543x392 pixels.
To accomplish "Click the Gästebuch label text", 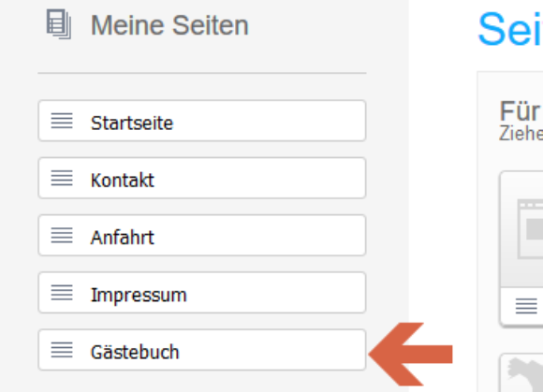I will [x=135, y=352].
